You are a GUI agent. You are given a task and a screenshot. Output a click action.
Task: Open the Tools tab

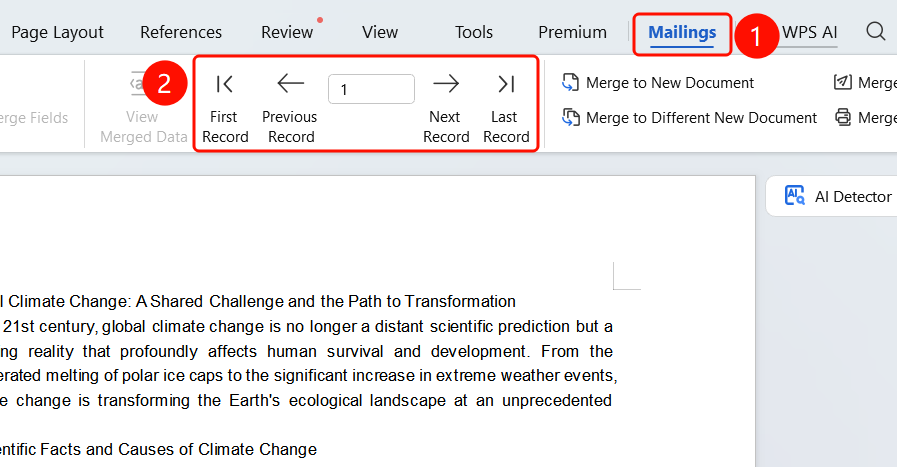(474, 33)
